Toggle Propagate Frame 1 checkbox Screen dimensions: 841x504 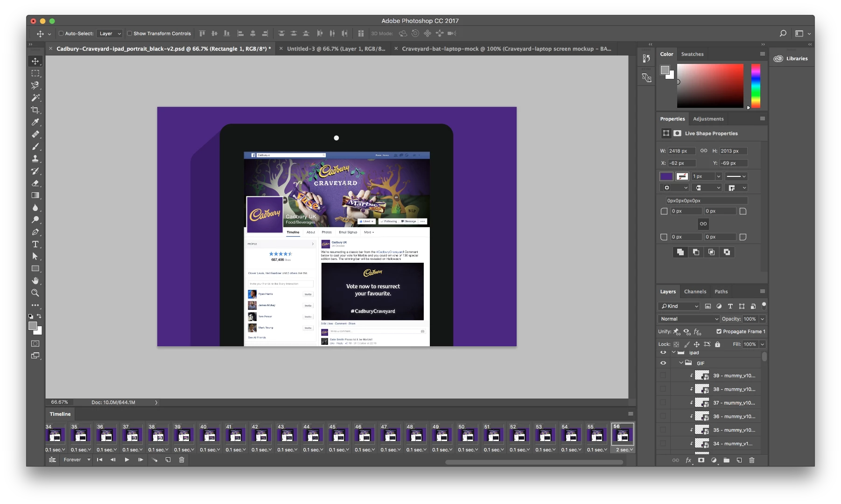point(719,331)
